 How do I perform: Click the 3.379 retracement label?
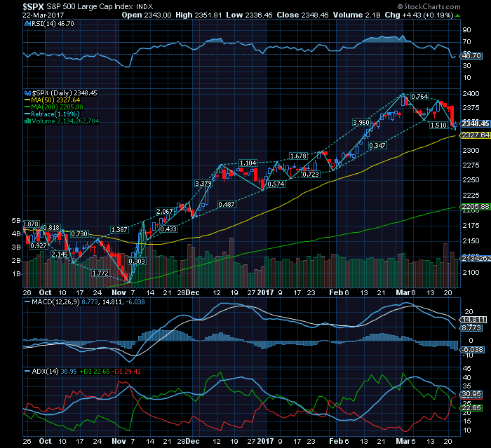point(203,184)
